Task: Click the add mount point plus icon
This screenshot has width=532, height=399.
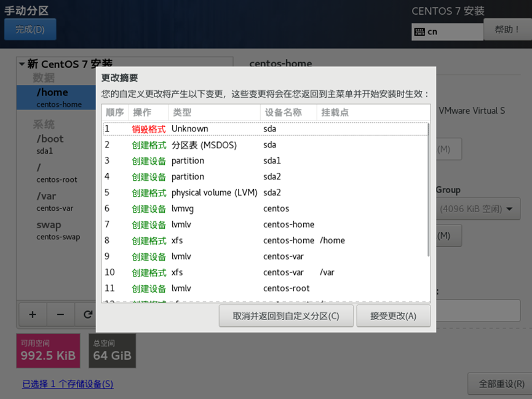Action: [x=33, y=315]
